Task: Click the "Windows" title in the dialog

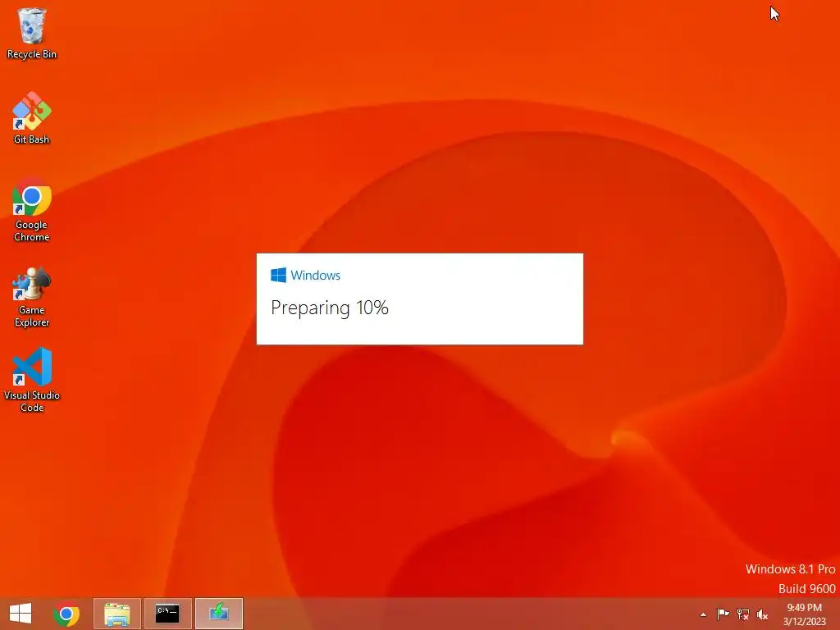Action: (x=316, y=276)
